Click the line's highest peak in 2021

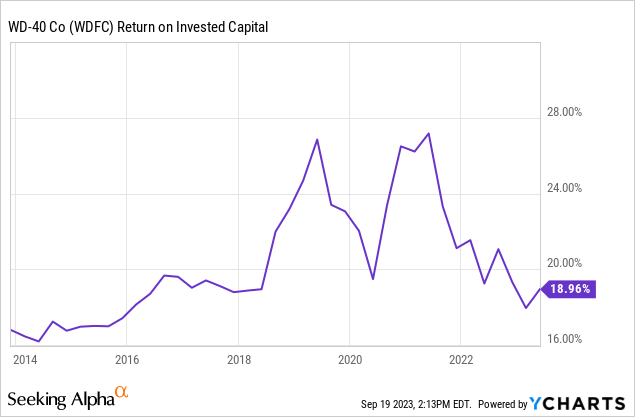[x=429, y=133]
